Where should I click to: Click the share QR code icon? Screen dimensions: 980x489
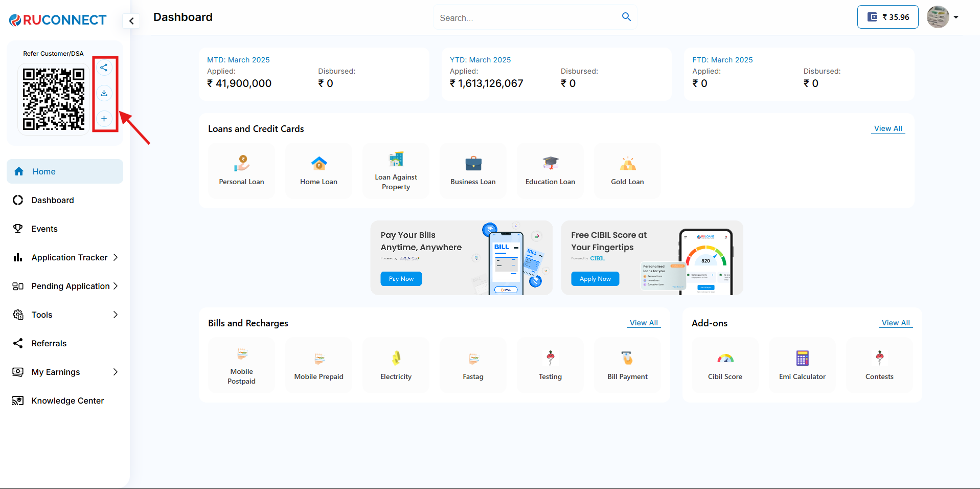pyautogui.click(x=104, y=68)
